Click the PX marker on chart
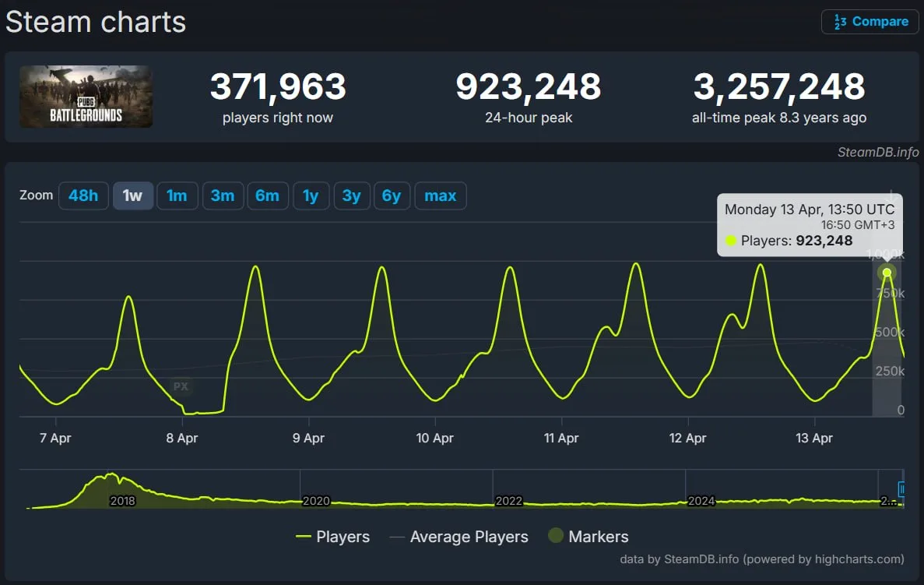The width and height of the screenshot is (924, 585). click(181, 386)
